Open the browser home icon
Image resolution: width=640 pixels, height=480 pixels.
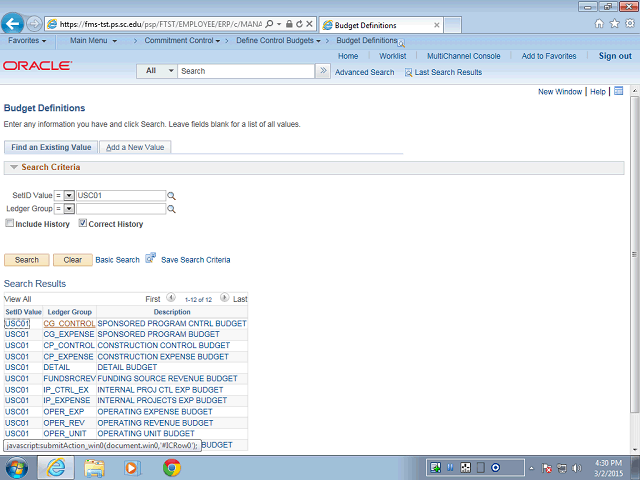[x=599, y=24]
